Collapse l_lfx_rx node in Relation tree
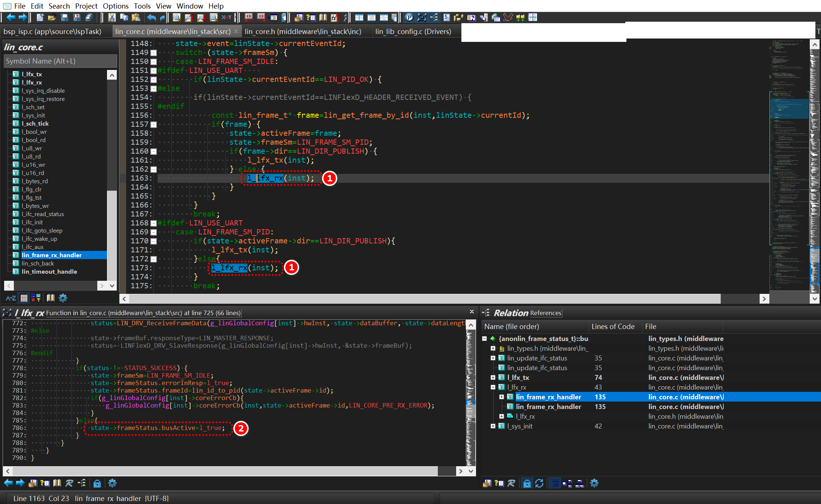The height and width of the screenshot is (504, 821). 493,387
